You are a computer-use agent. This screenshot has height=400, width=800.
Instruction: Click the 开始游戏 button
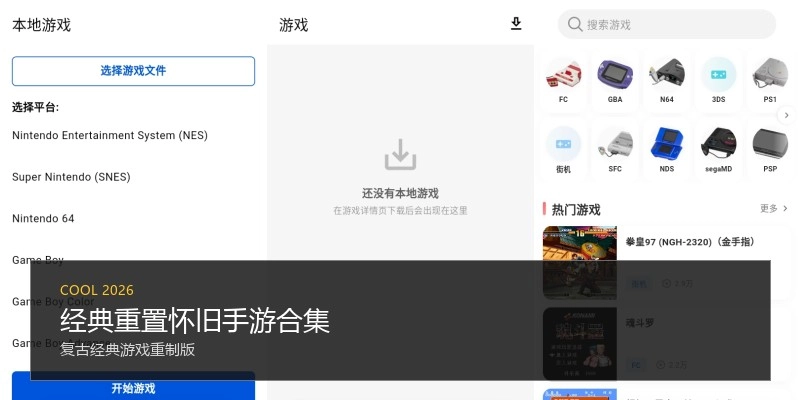[133, 388]
